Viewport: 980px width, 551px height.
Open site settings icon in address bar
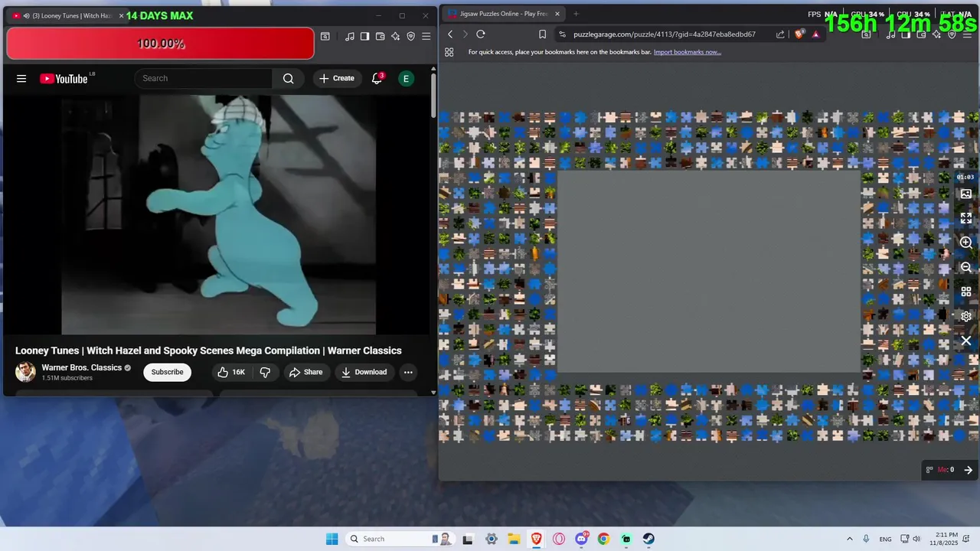(563, 34)
